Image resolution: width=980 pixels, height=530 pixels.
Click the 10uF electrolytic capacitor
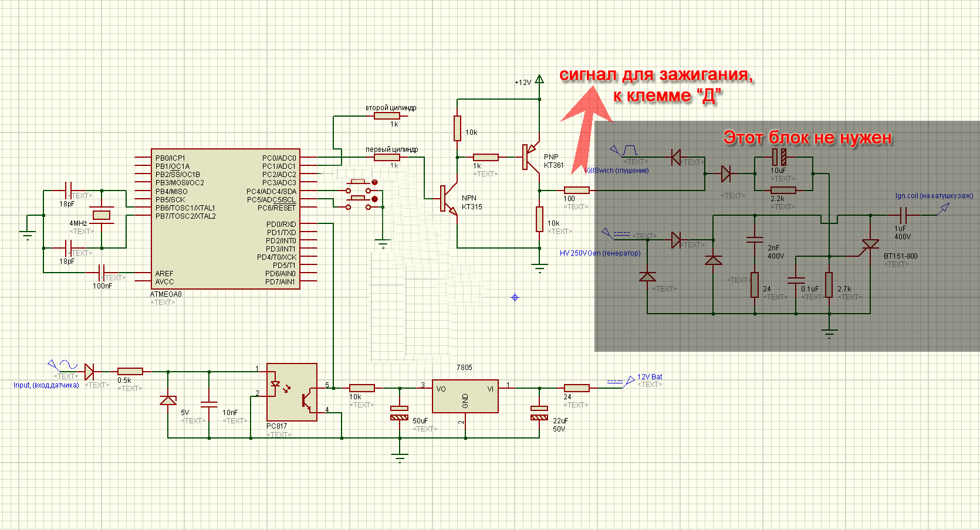pyautogui.click(x=779, y=157)
